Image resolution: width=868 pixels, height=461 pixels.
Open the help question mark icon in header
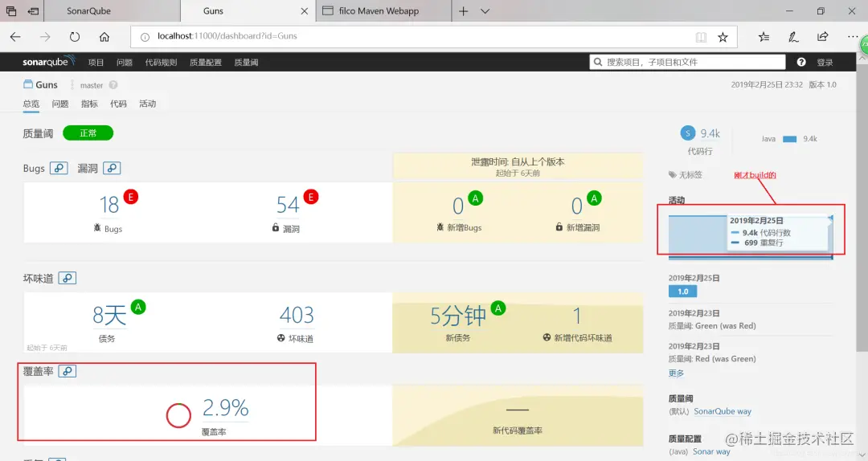(801, 62)
